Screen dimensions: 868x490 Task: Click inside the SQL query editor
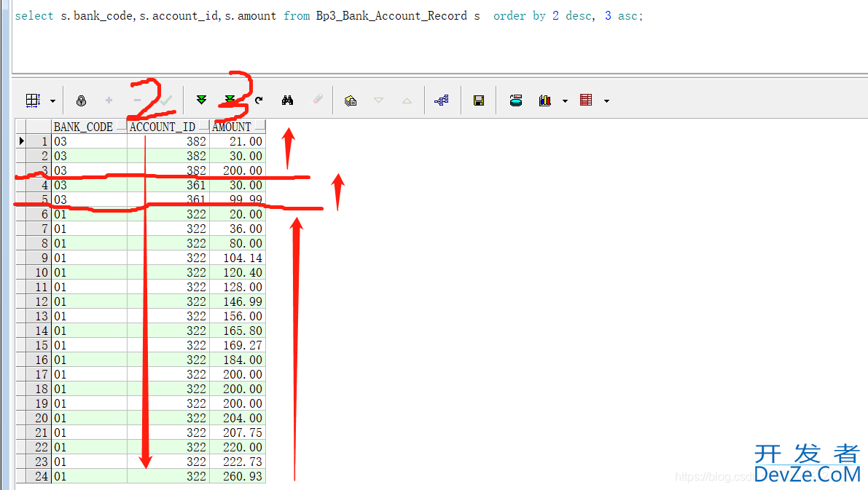click(439, 36)
